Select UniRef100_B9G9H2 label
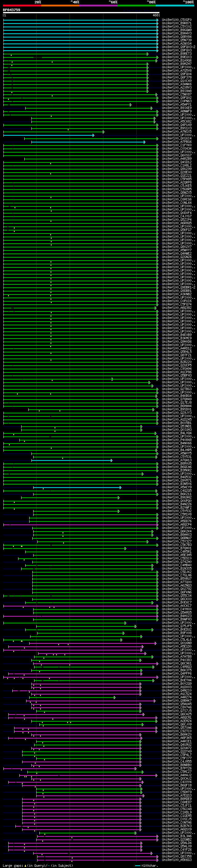The height and width of the screenshot is (868, 197). [x=177, y=497]
